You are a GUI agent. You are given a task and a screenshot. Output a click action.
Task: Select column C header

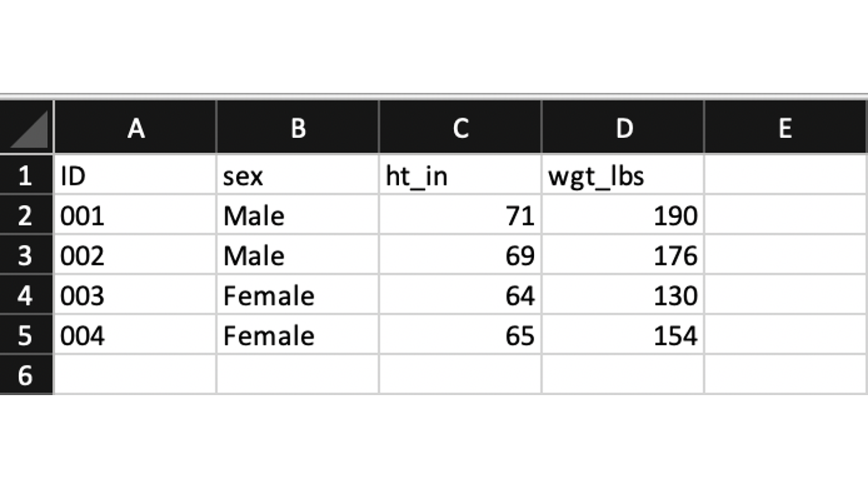pyautogui.click(x=461, y=127)
